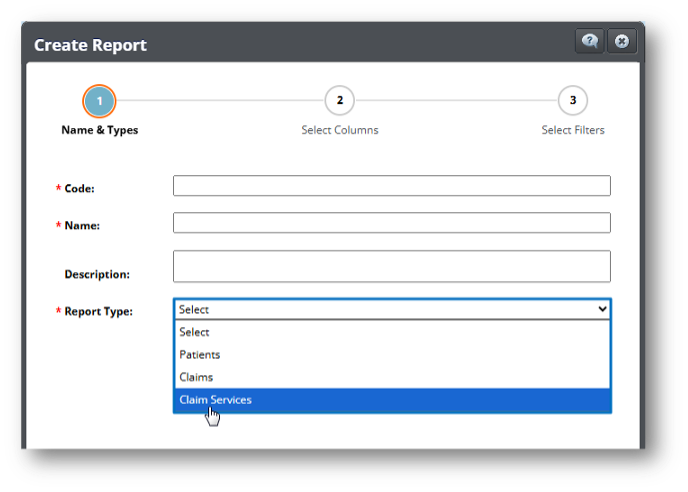
Task: Go to the Select Filters step label
Action: click(x=572, y=130)
